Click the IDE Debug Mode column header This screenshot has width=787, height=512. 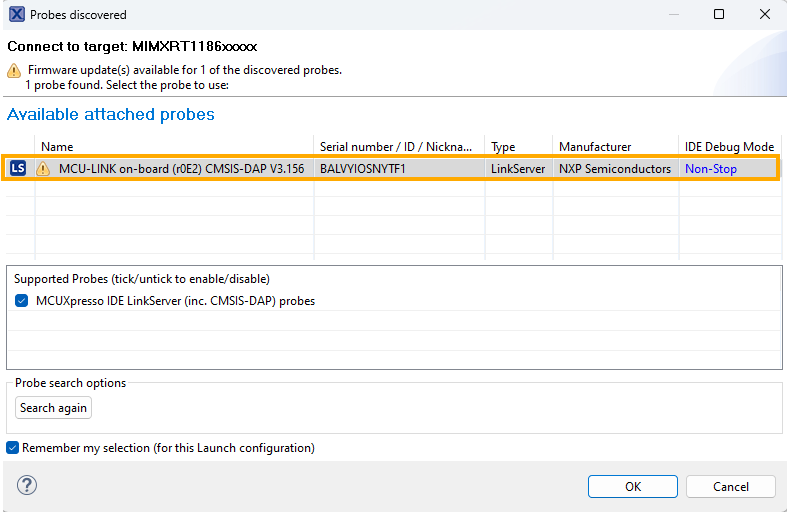pos(729,147)
